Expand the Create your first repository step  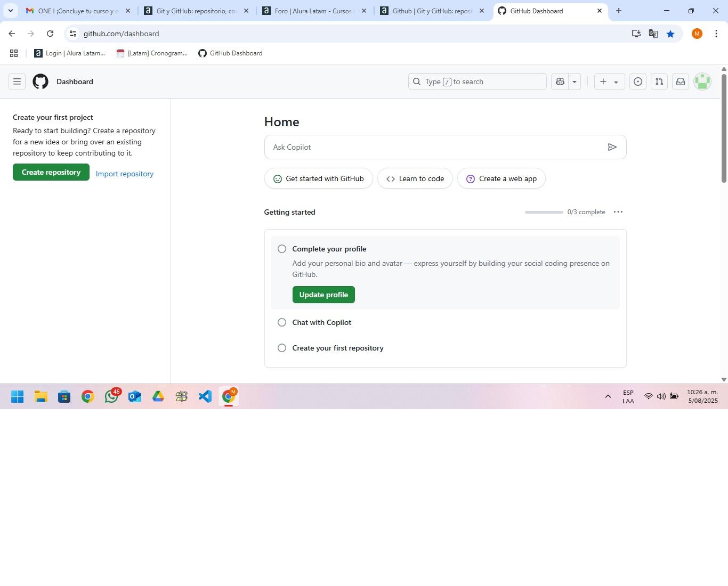338,348
